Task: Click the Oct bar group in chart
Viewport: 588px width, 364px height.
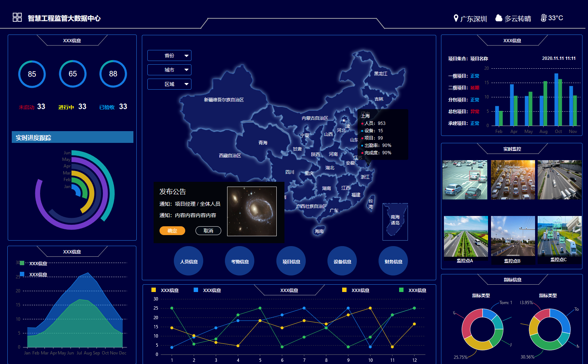Action: click(558, 100)
